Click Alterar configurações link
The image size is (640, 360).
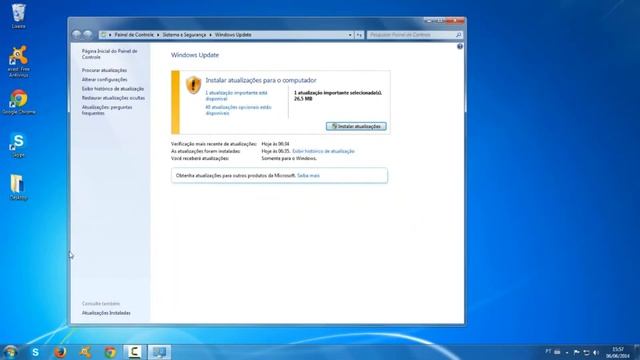tap(104, 80)
